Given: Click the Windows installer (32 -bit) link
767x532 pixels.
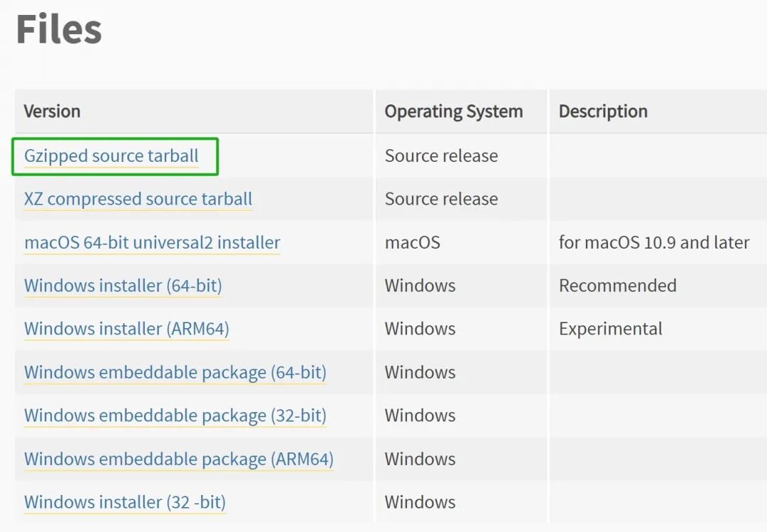Looking at the screenshot, I should pyautogui.click(x=125, y=501).
